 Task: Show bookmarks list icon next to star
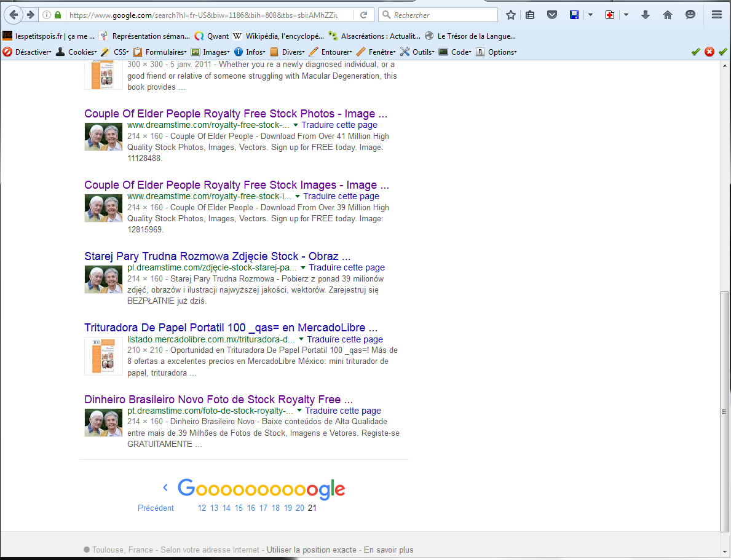point(530,15)
